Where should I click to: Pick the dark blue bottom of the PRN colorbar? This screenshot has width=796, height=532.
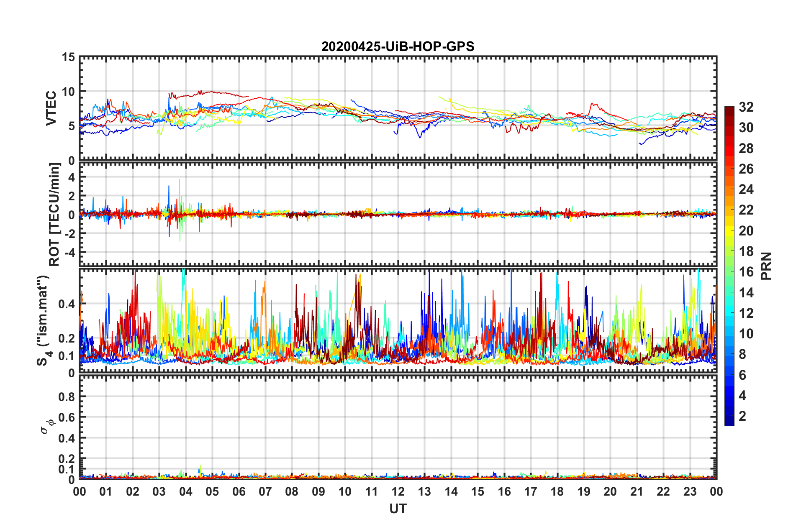[x=729, y=422]
